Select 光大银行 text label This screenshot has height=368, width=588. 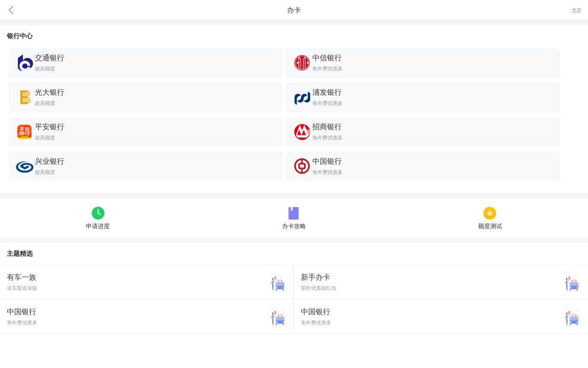50,92
